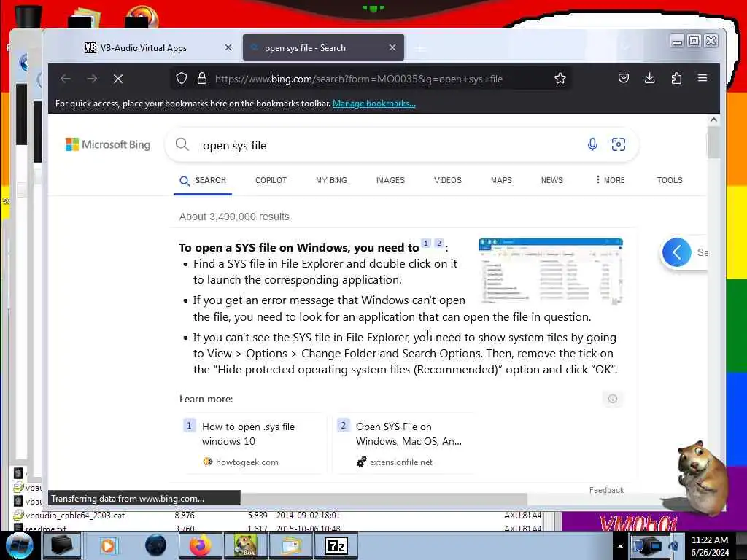
Task: Select vbaudio_cable64_2003.cat in 7-Zip window
Action: click(x=75, y=516)
